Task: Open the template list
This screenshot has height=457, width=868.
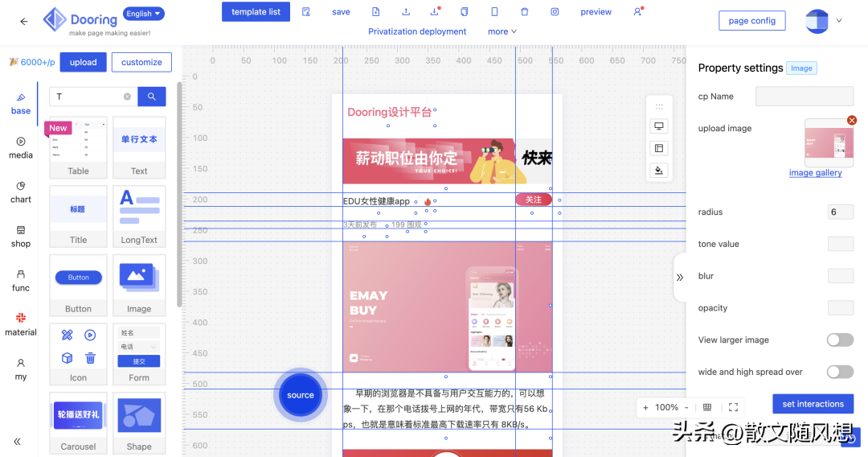Action: pos(256,11)
